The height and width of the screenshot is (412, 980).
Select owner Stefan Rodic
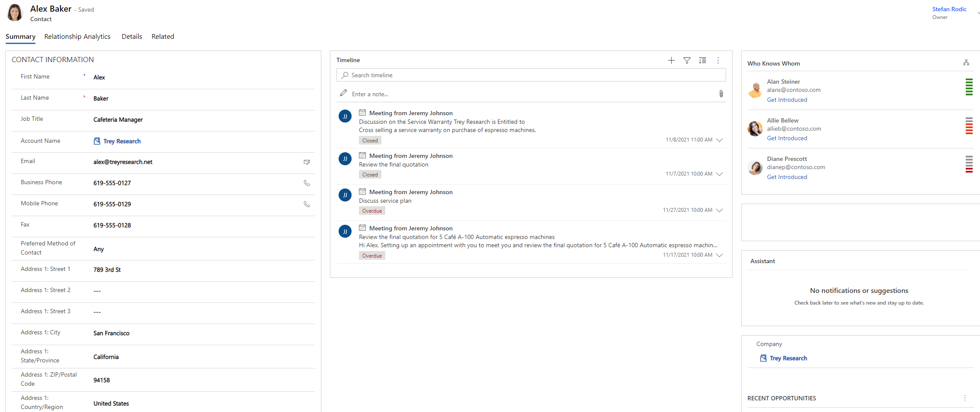949,9
